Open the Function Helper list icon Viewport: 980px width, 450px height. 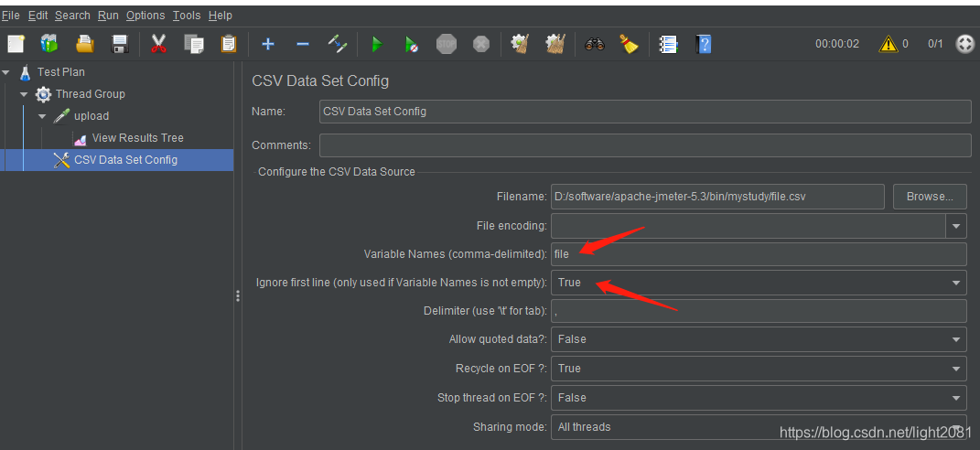tap(668, 44)
